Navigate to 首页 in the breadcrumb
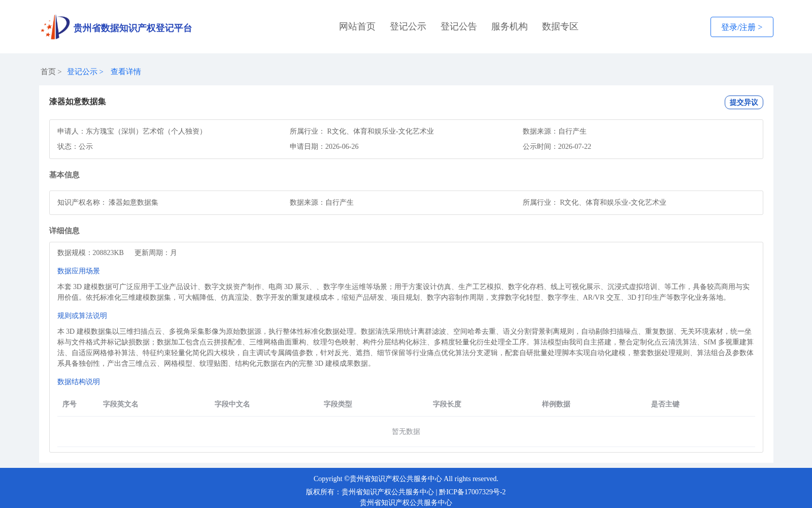Screen dimensions: 812x508 click(48, 72)
